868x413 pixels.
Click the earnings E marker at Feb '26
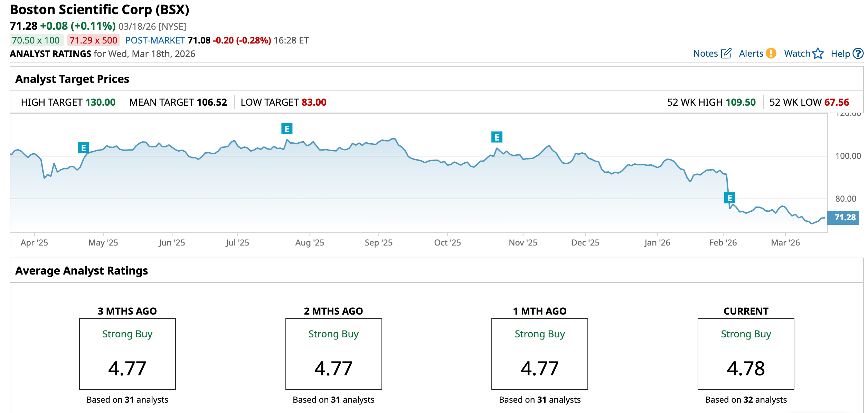coord(729,198)
